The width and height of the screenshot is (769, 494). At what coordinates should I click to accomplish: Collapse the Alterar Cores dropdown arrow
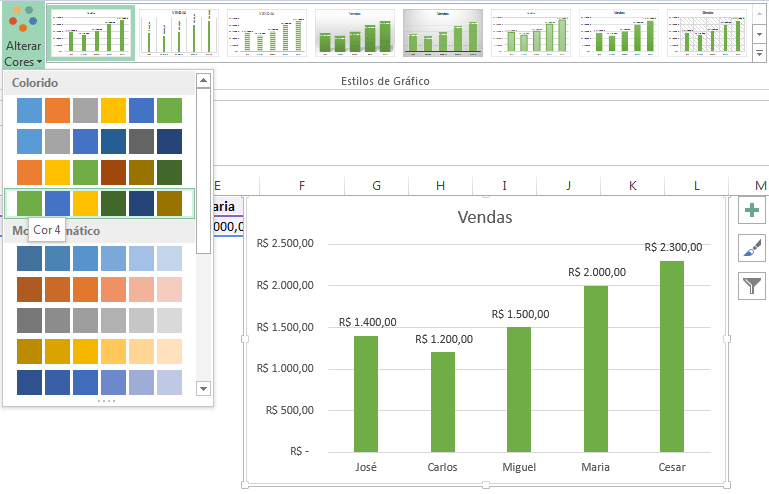point(38,62)
